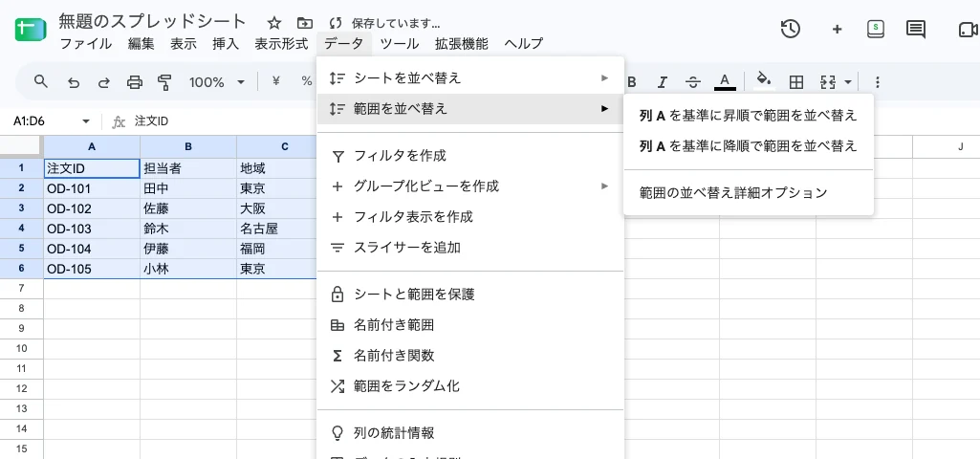980x459 pixels.
Task: Format as percent icon
Action: pyautogui.click(x=306, y=80)
